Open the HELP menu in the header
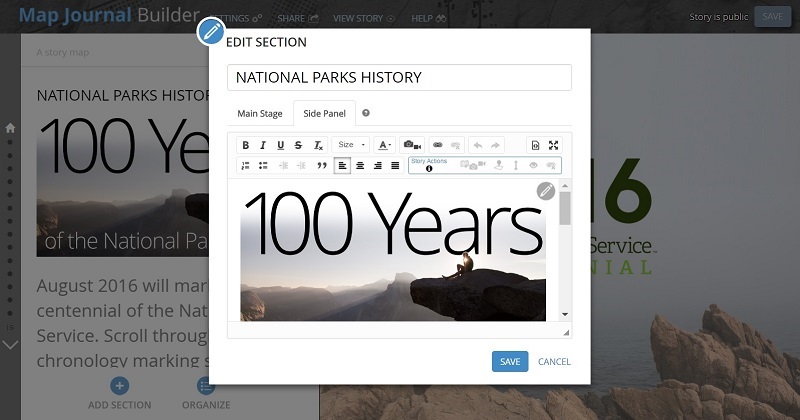Viewport: 800px width, 420px height. point(429,18)
